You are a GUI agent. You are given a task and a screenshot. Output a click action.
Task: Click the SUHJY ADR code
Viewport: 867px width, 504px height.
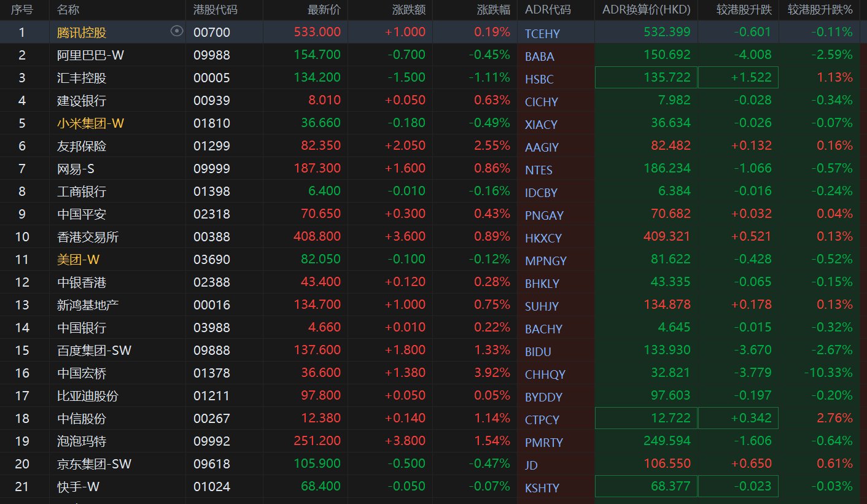tap(542, 306)
